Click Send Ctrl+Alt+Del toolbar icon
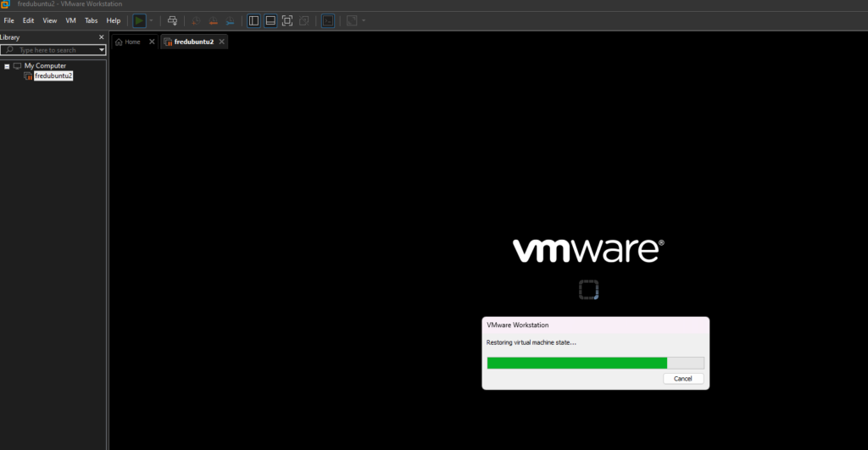 (172, 21)
